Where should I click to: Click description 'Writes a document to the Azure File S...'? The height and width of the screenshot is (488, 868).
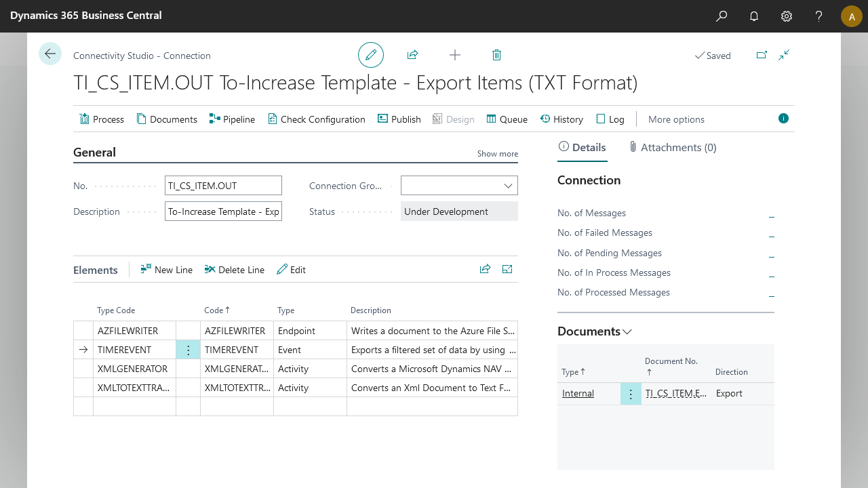click(433, 331)
